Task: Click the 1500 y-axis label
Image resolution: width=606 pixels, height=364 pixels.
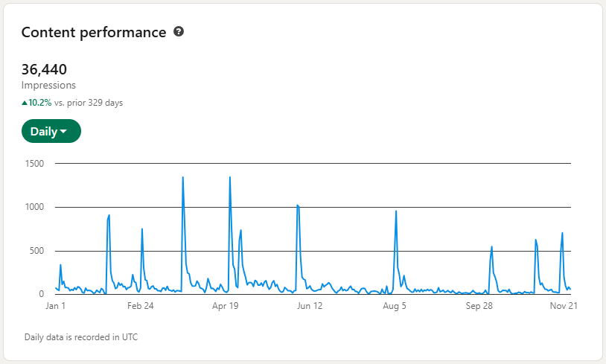Action: point(34,163)
